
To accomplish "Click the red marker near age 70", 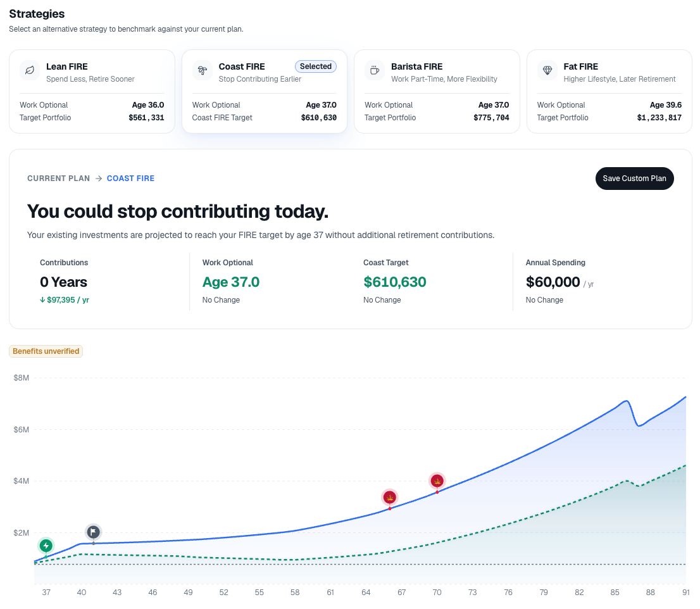I will tap(437, 481).
